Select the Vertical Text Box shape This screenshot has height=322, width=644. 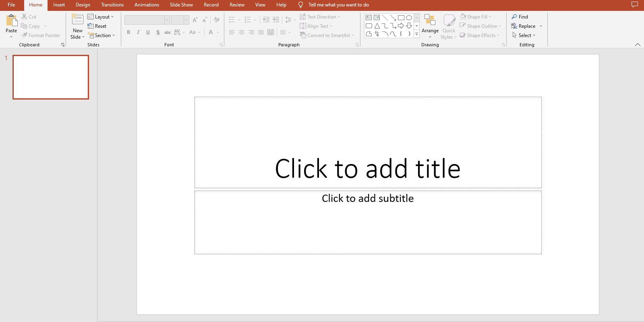point(377,18)
